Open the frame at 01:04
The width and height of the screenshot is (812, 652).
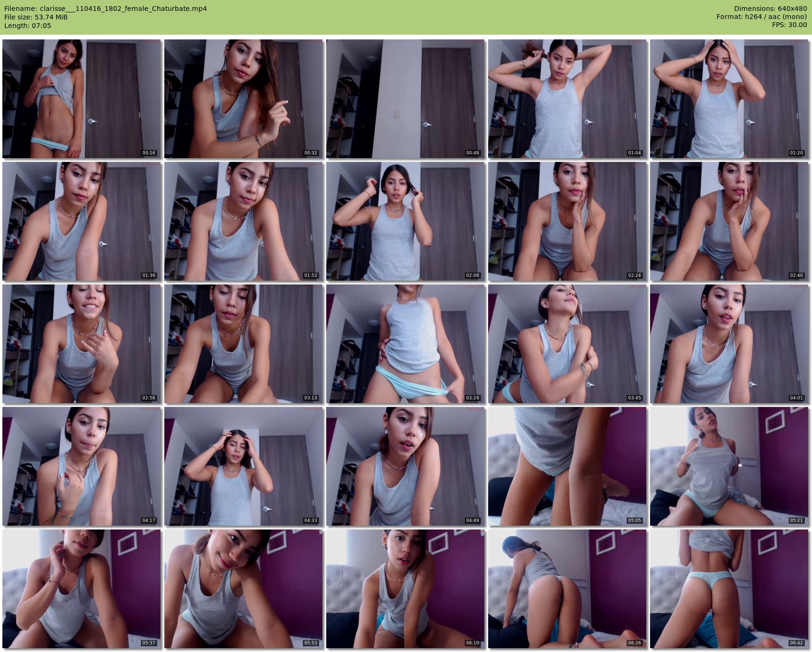(567, 99)
